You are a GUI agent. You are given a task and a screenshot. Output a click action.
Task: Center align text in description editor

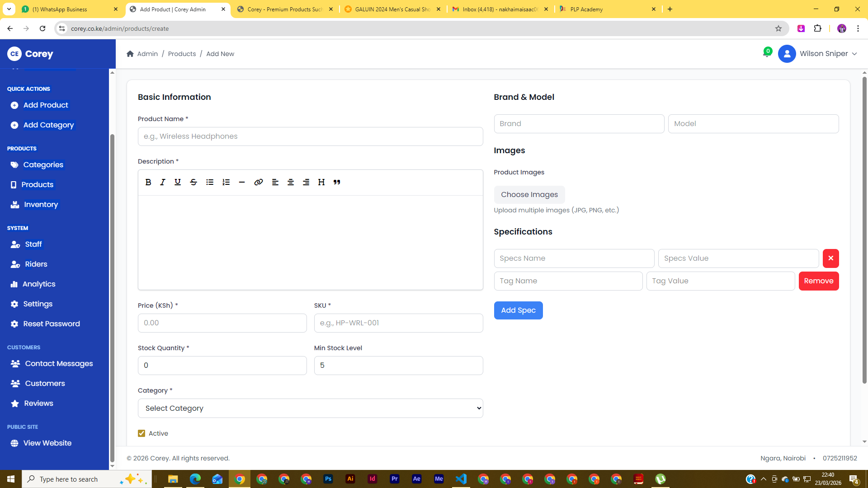point(291,182)
